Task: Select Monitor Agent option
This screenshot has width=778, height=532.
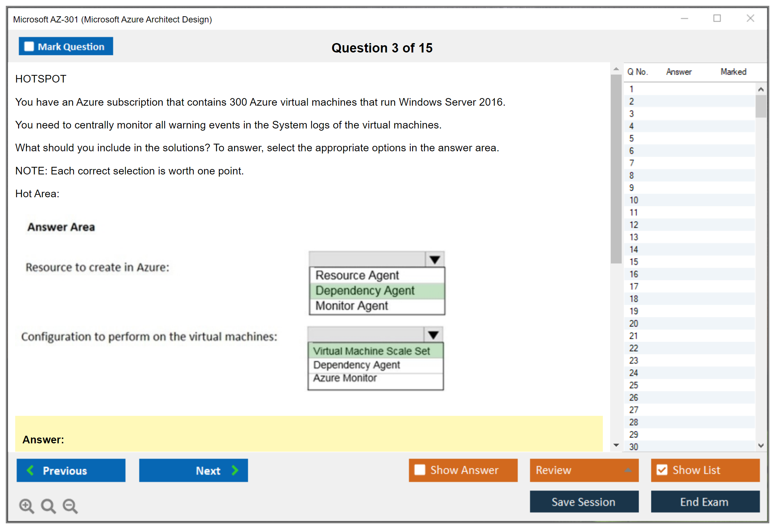Action: (x=351, y=306)
